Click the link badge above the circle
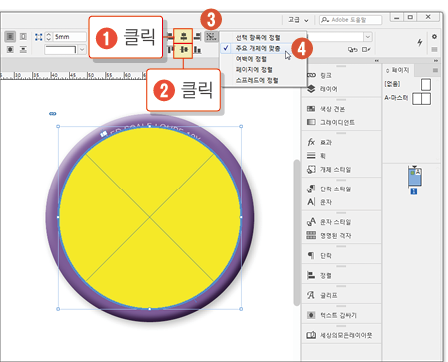 pyautogui.click(x=53, y=114)
